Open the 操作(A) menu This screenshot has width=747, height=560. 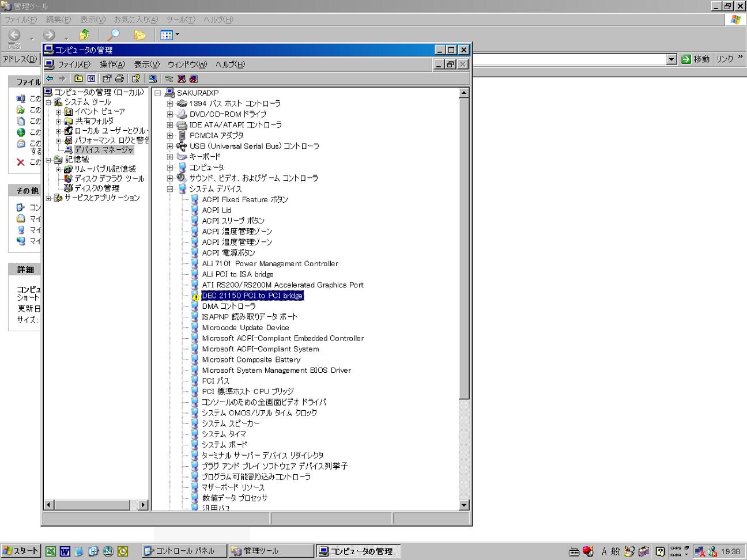[x=112, y=65]
